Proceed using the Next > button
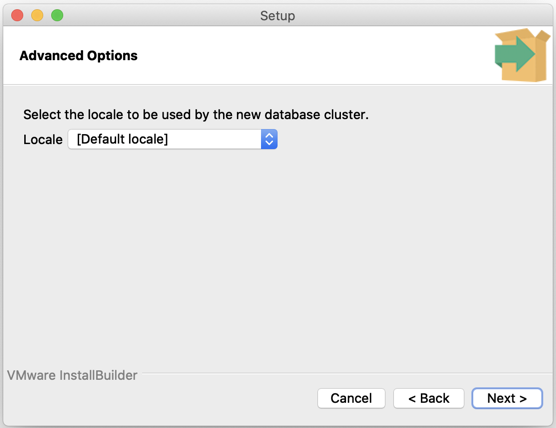This screenshot has height=428, width=556. point(507,398)
